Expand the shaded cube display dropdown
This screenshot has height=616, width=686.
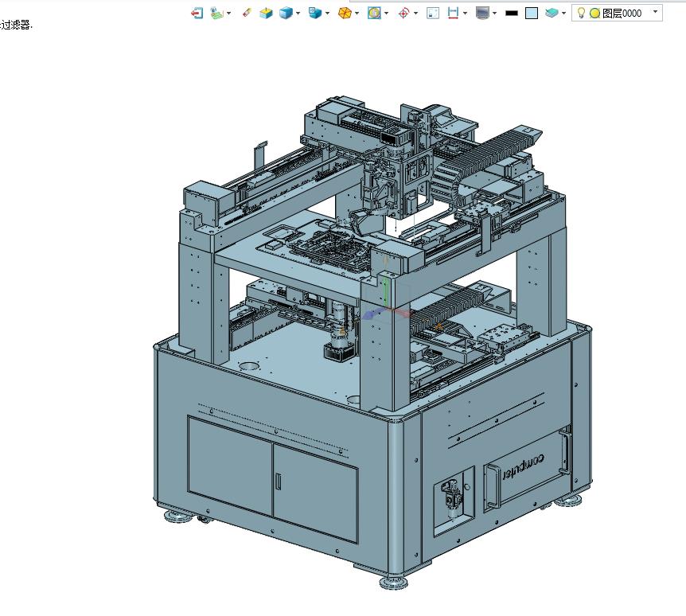298,13
